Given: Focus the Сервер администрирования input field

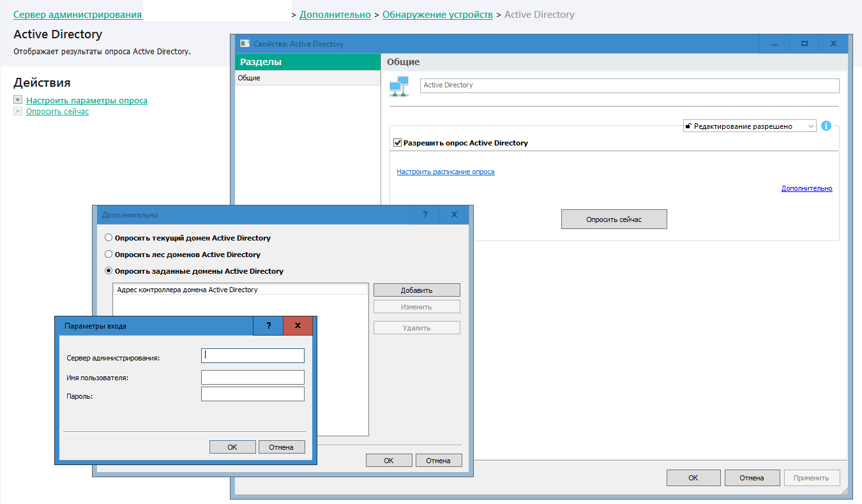Looking at the screenshot, I should pyautogui.click(x=253, y=355).
